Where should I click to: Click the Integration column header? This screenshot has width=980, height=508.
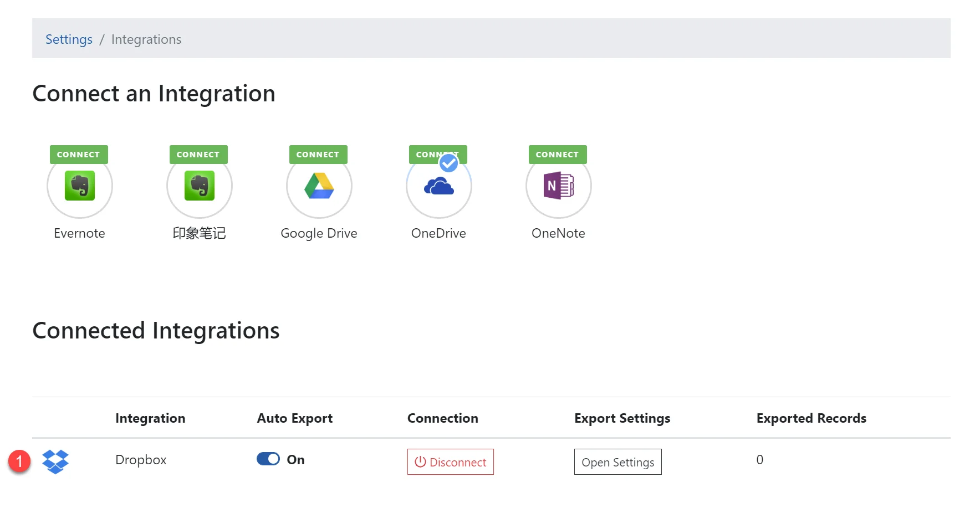150,418
